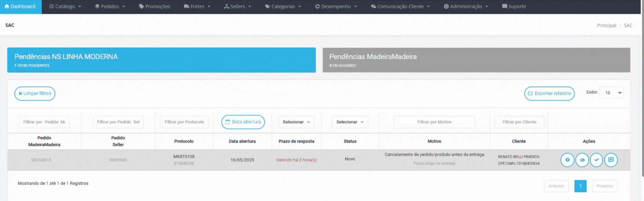The image size is (644, 201).
Task: Follow the Principal breadcrumb link
Action: click(606, 25)
